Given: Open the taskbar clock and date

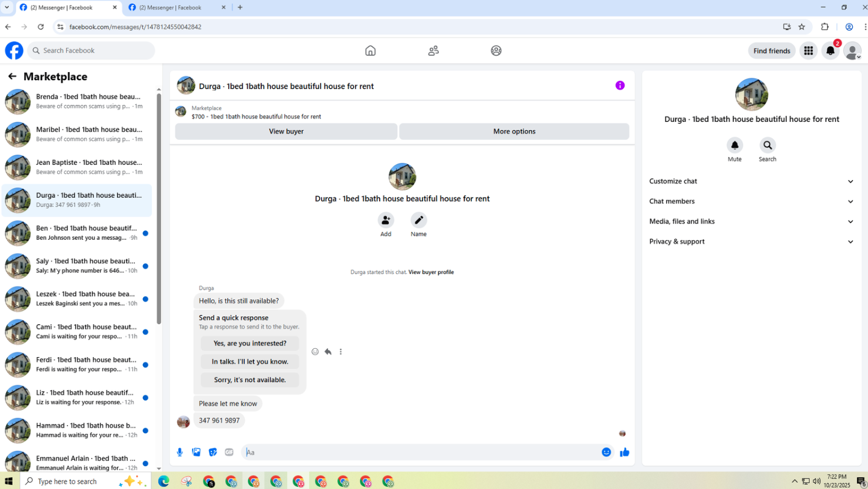Looking at the screenshot, I should coord(836,481).
